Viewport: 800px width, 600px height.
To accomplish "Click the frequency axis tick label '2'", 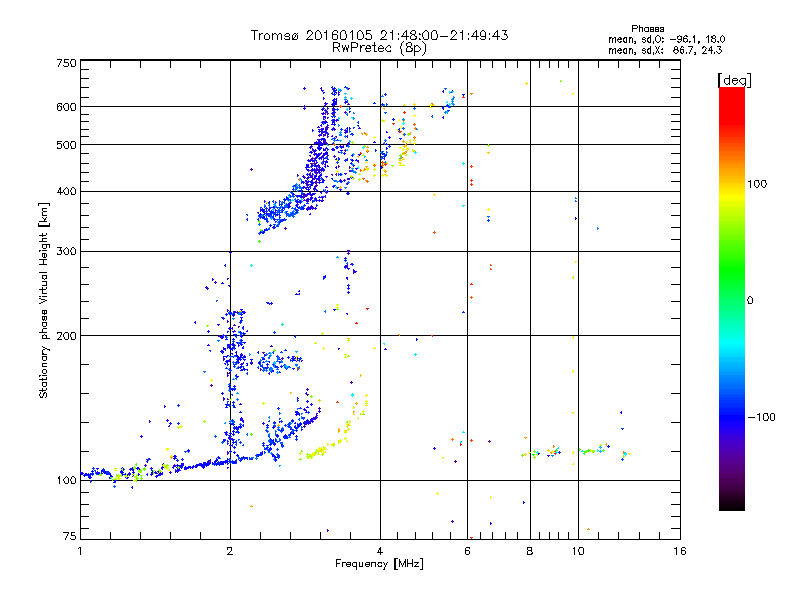I will click(x=230, y=551).
